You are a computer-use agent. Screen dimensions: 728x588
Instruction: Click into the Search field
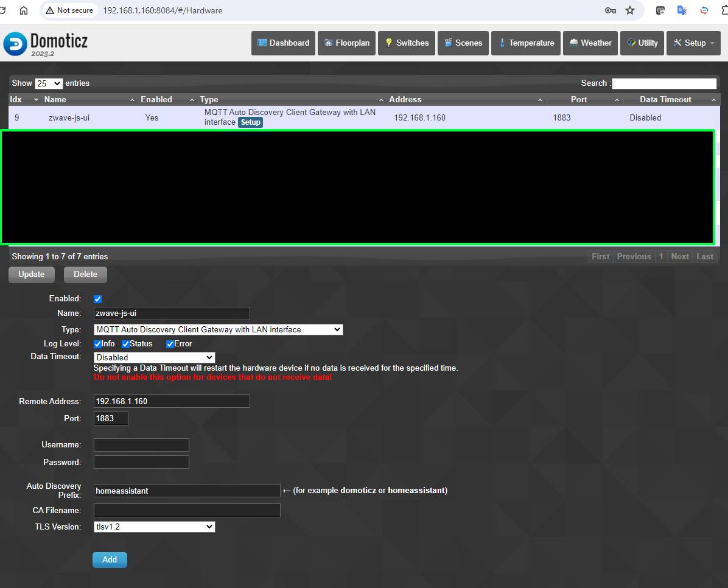coord(665,83)
